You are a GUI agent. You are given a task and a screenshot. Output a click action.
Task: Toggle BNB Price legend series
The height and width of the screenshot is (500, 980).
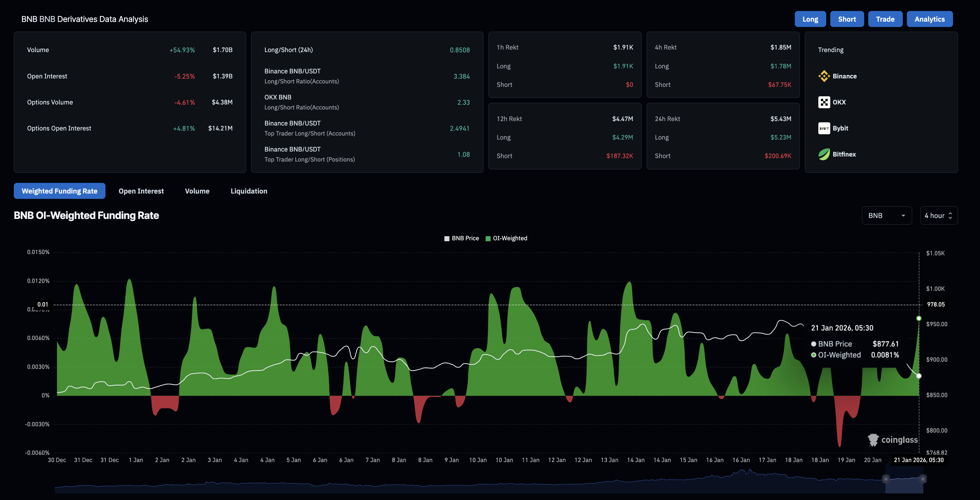pyautogui.click(x=461, y=238)
